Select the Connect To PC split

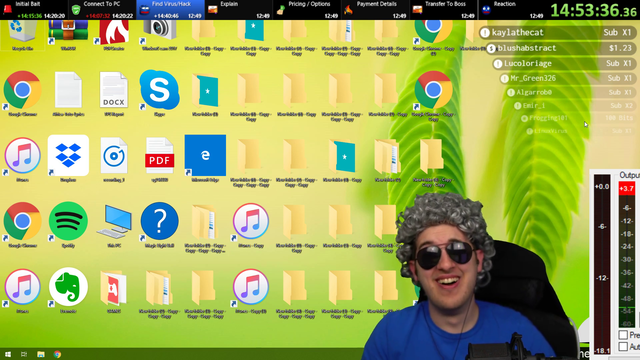tap(102, 10)
